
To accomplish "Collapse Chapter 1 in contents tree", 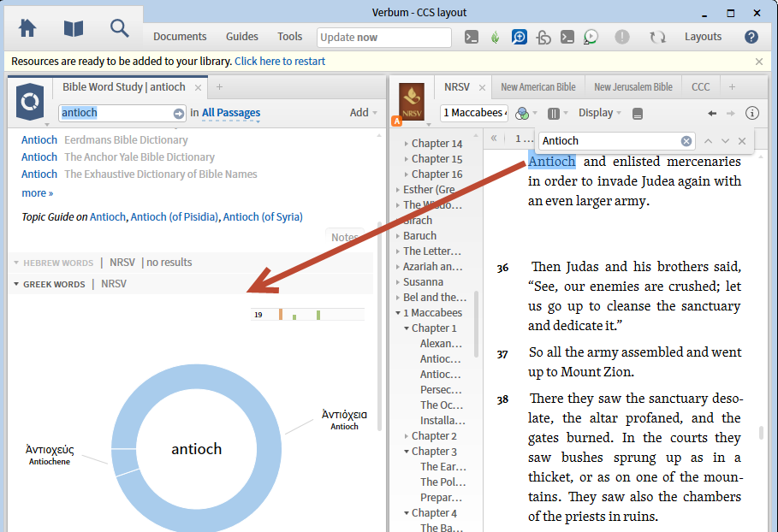I will point(407,328).
